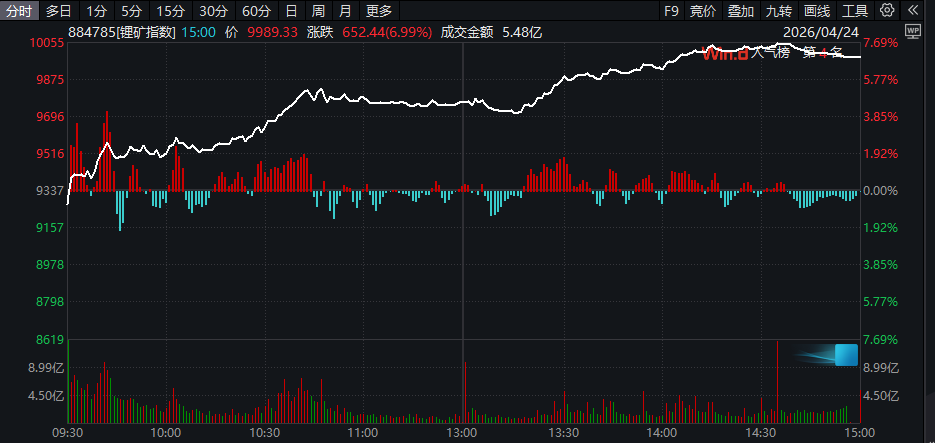Click the WP monitor icon
Viewport: 935px width, 443px height.
[x=912, y=32]
